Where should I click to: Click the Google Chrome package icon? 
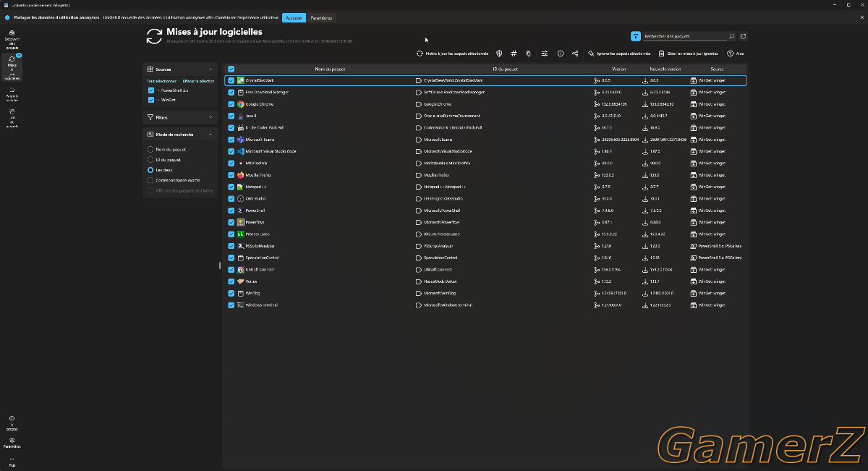tap(241, 104)
